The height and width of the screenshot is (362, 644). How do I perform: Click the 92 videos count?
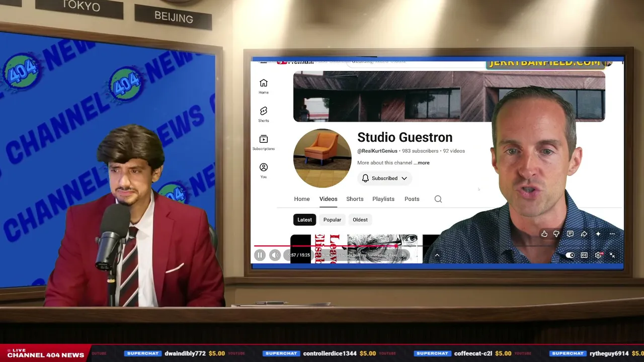454,151
